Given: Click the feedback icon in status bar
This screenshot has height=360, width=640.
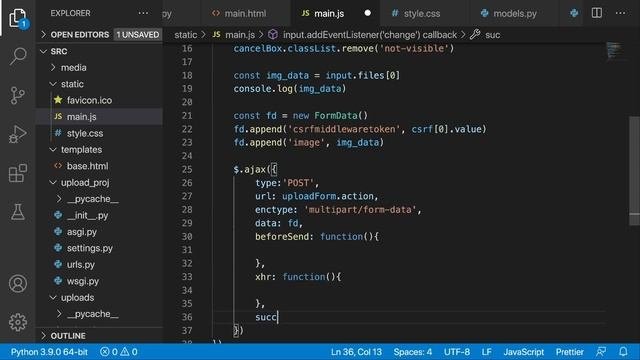Looking at the screenshot, I should (x=601, y=351).
